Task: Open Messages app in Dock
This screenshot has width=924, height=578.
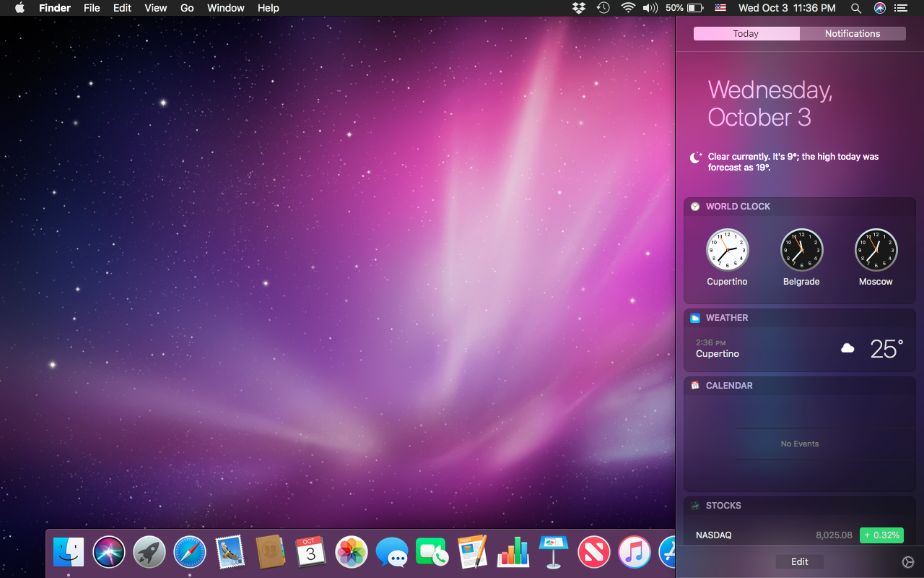Action: click(392, 553)
